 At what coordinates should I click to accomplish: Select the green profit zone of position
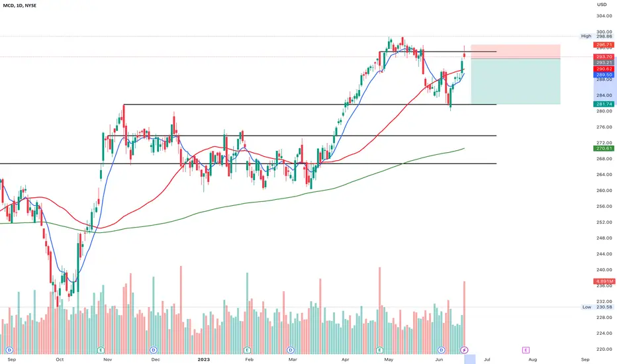pos(516,81)
